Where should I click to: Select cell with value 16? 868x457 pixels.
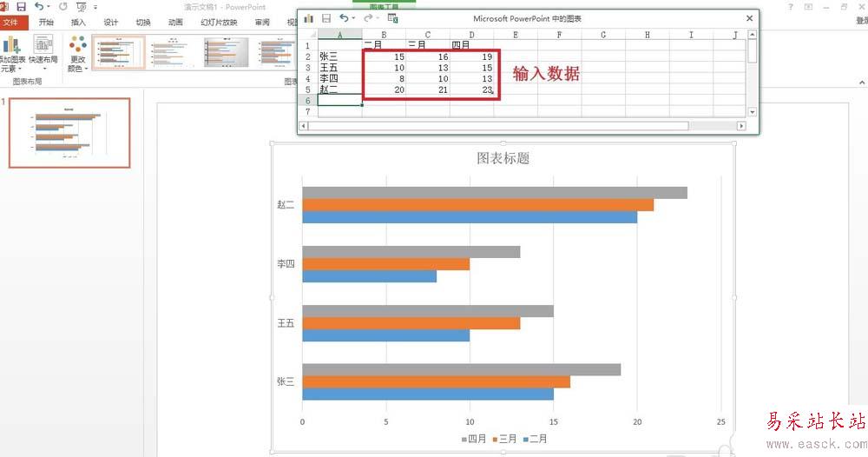(428, 56)
